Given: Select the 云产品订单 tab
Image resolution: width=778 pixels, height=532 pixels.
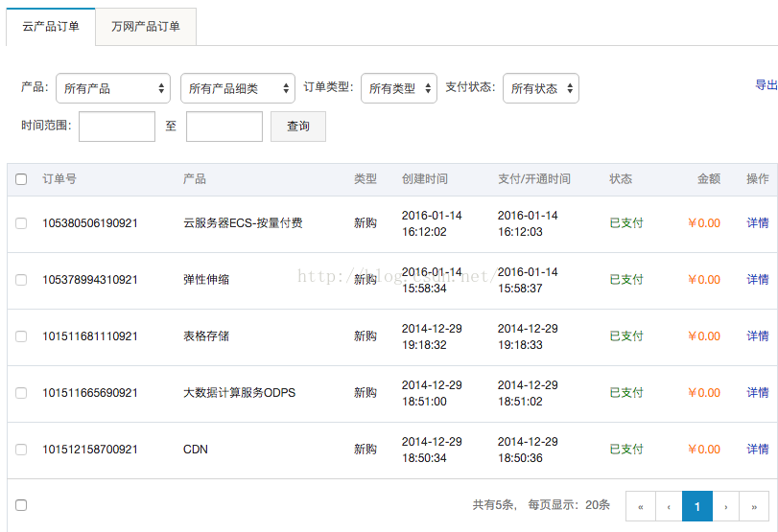Looking at the screenshot, I should pyautogui.click(x=51, y=27).
